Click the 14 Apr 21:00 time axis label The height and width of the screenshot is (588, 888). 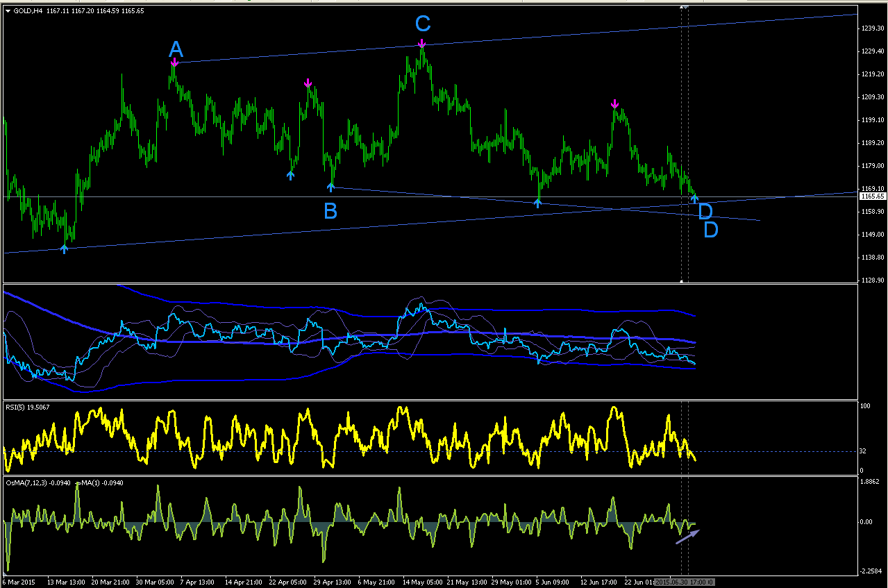244,582
